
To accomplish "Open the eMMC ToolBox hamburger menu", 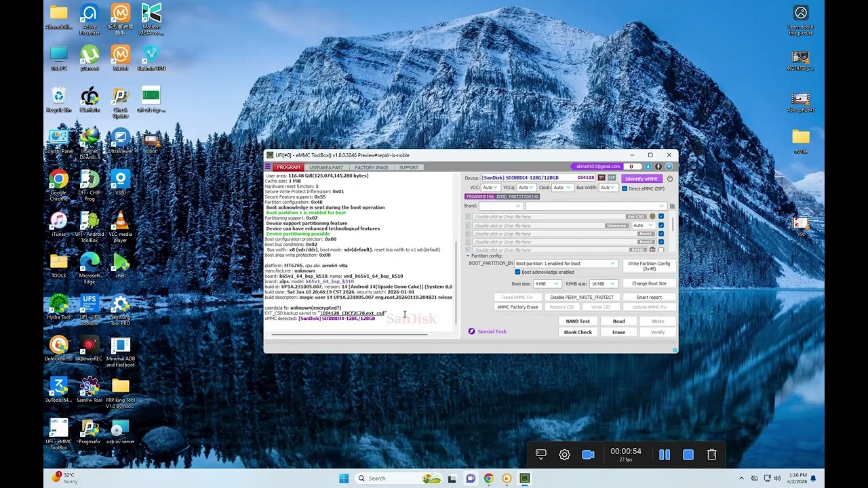I will pyautogui.click(x=268, y=167).
